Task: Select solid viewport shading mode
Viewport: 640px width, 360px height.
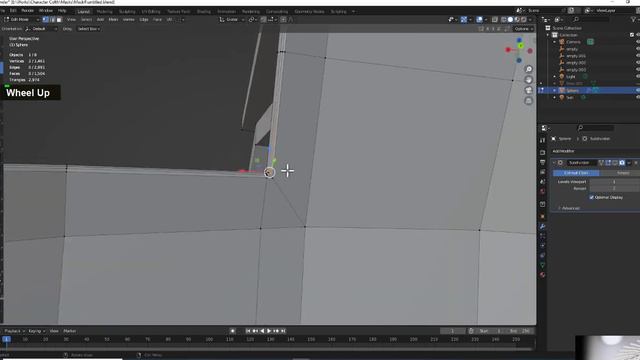Action: point(510,20)
